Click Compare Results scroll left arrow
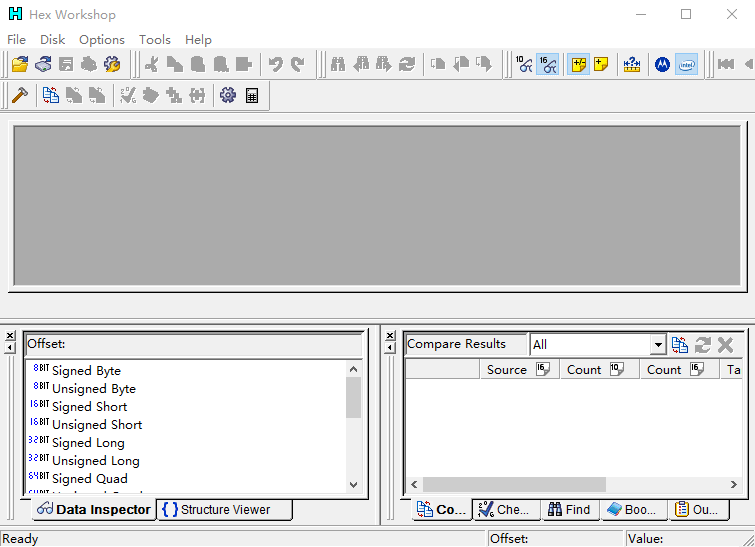The width and height of the screenshot is (755, 547). [x=414, y=484]
